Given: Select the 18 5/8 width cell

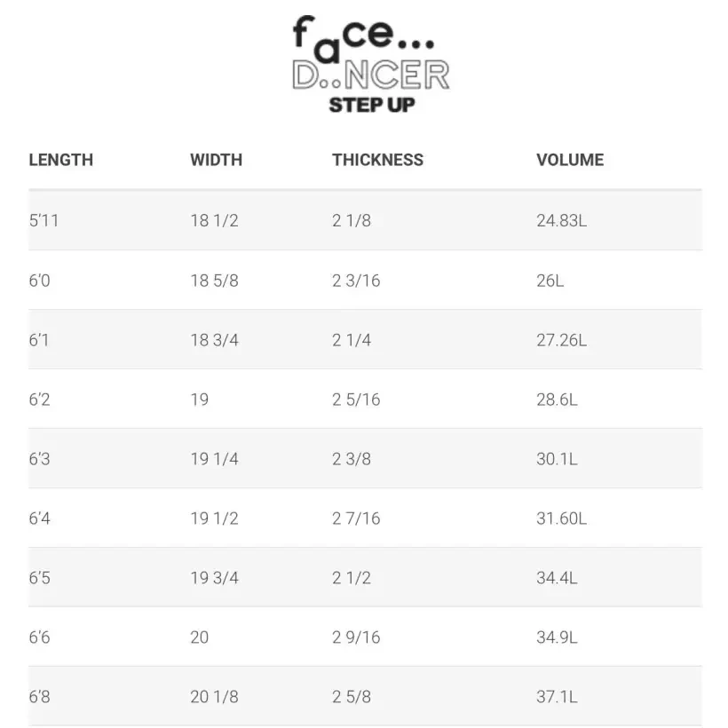Looking at the screenshot, I should [214, 281].
